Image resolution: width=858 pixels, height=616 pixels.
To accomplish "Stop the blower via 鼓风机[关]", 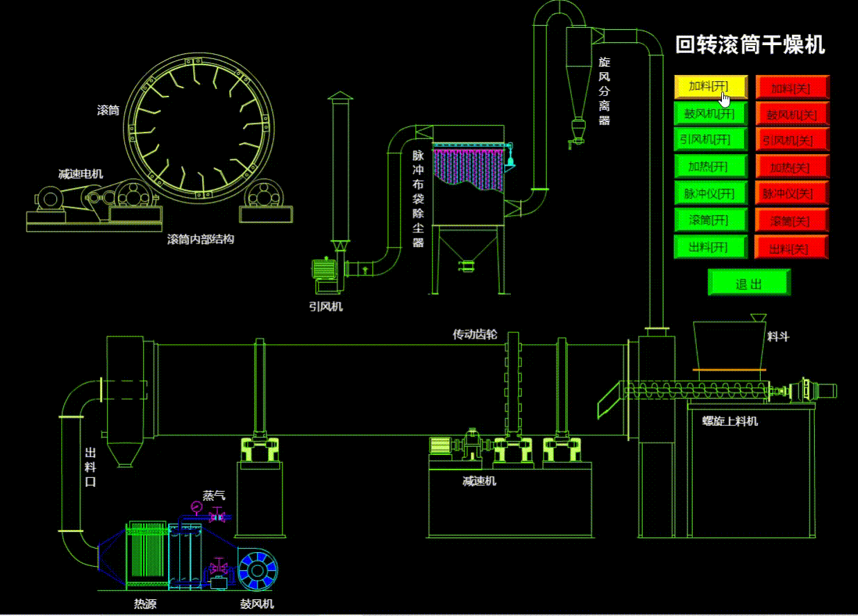I will click(x=793, y=113).
